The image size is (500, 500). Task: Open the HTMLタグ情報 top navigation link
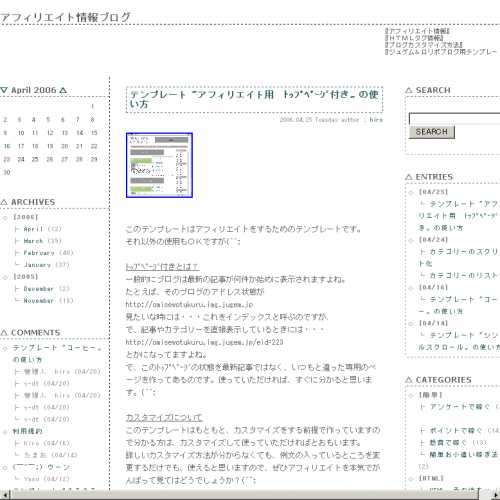(x=414, y=38)
